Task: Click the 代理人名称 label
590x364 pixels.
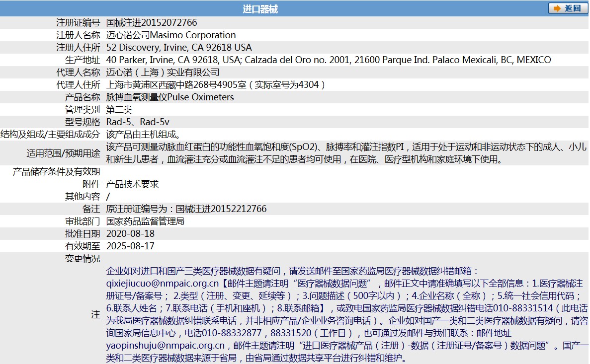Action: pos(78,72)
